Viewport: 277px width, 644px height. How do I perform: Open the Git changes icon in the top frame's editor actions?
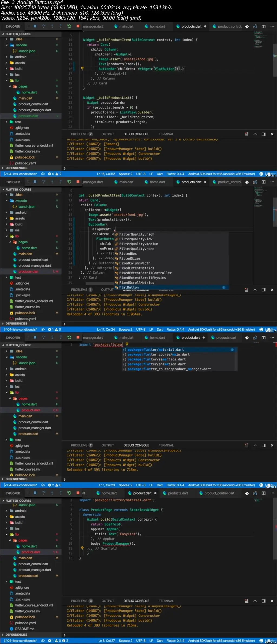247,27
